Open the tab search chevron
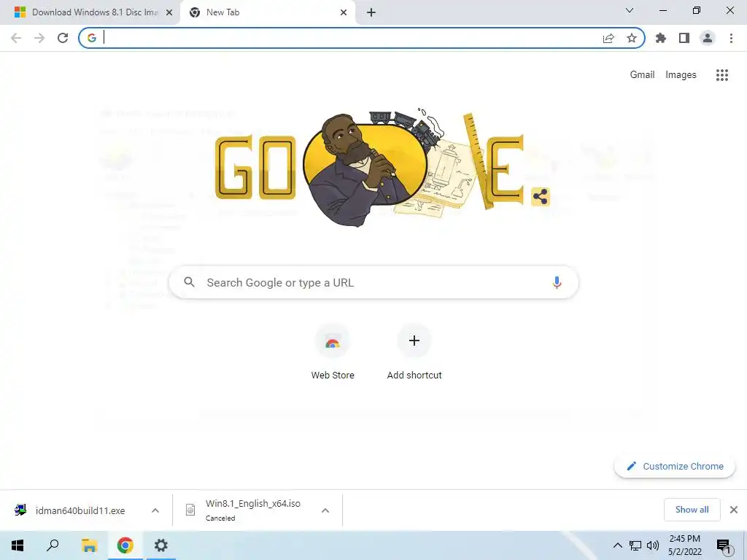747x560 pixels. (630, 10)
